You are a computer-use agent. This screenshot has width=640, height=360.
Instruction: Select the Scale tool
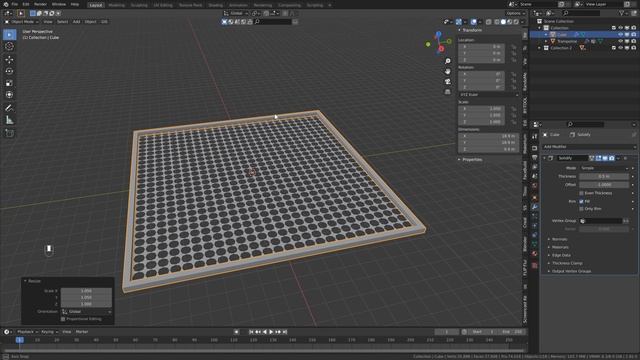point(9,83)
